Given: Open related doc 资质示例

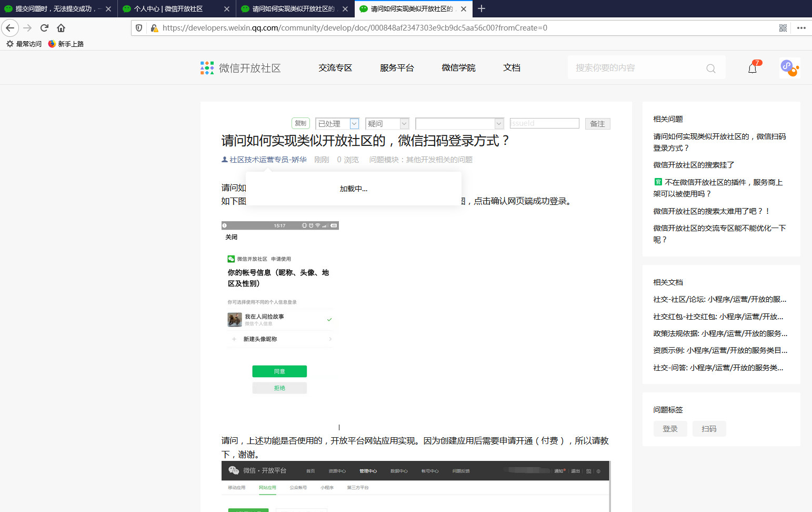Looking at the screenshot, I should point(720,350).
